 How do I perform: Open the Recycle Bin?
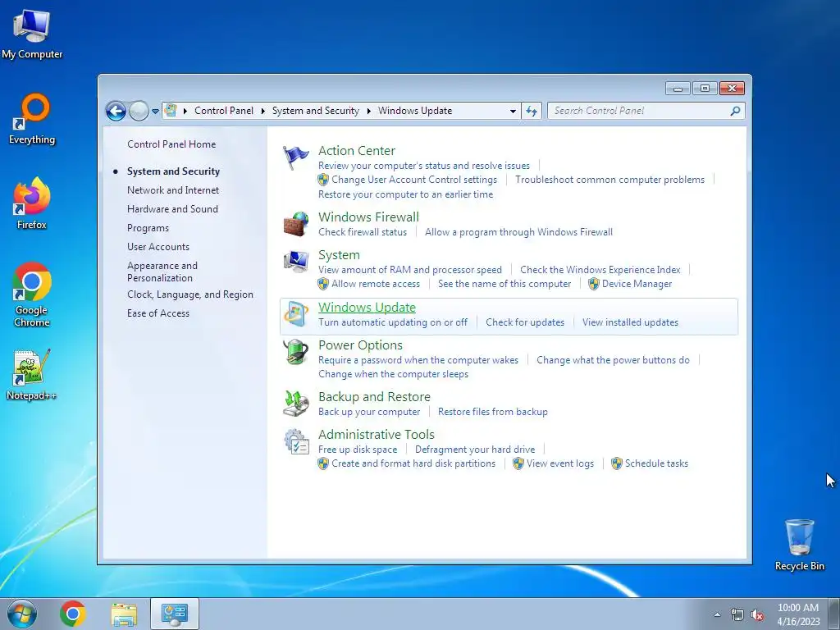799,545
